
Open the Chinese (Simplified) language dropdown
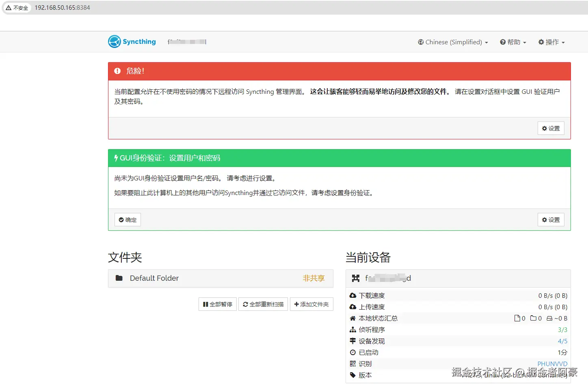(x=453, y=42)
